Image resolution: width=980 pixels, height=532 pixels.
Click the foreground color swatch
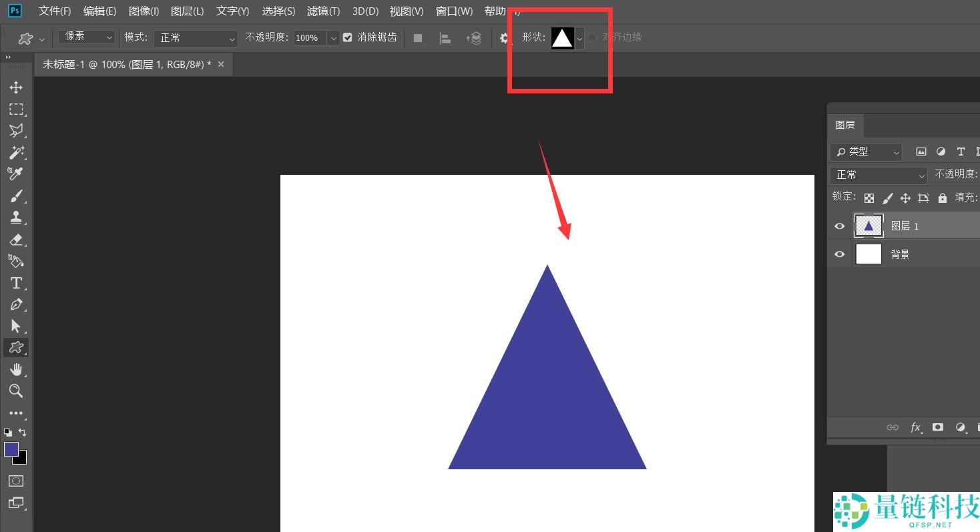pos(11,449)
